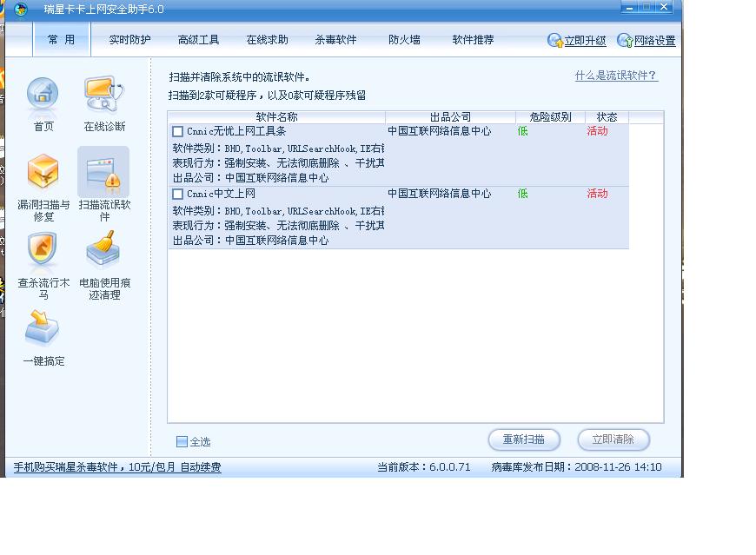Click the Rising app logo in title bar

tap(21, 9)
